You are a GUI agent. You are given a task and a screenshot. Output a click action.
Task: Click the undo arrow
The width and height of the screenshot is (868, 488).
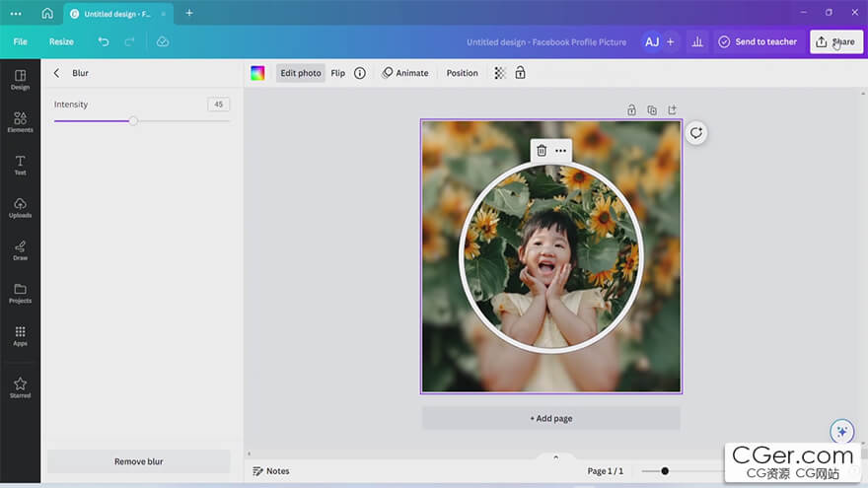tap(104, 42)
